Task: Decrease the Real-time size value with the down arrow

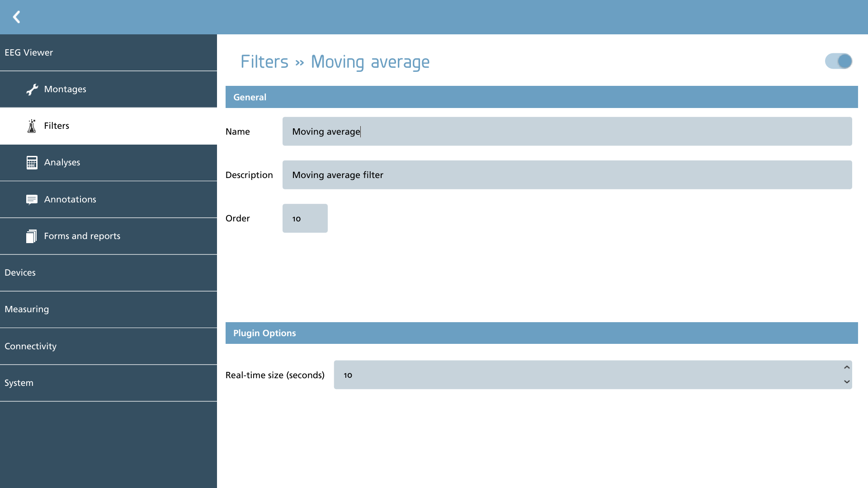Action: [847, 382]
